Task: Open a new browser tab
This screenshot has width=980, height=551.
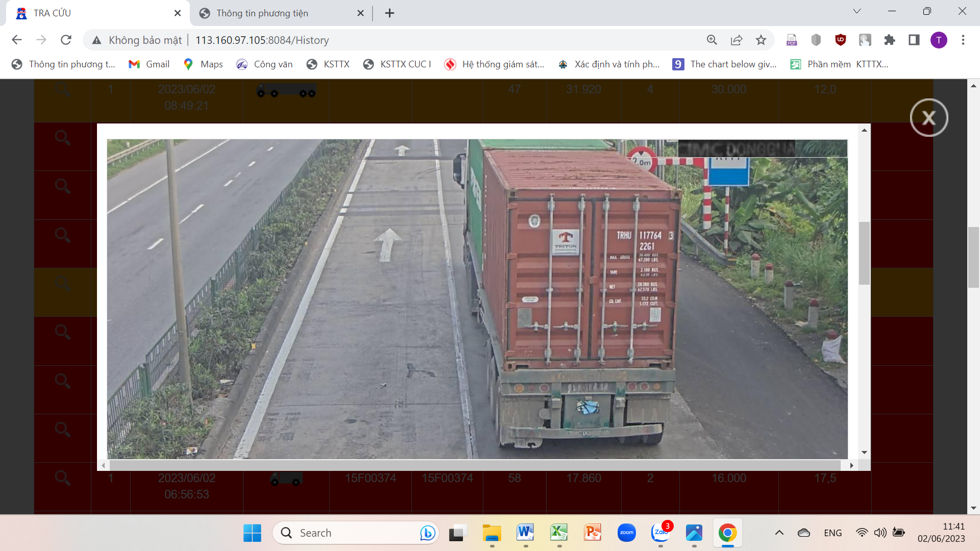Action: click(389, 13)
